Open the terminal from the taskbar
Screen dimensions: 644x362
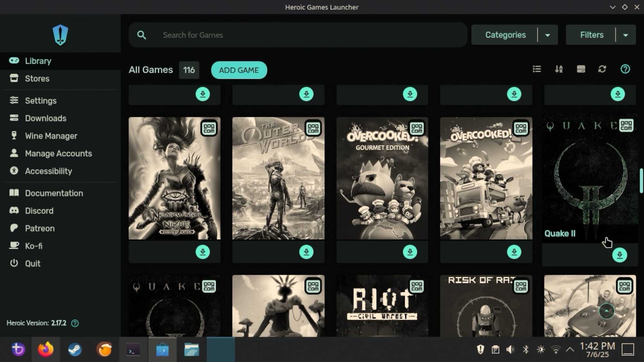coord(133,349)
